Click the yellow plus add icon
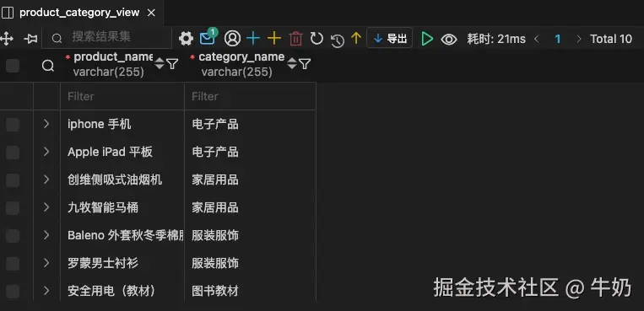 pos(274,39)
